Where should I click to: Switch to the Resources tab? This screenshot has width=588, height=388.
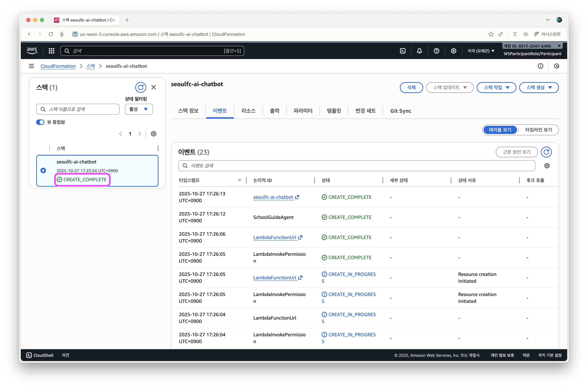coord(248,111)
